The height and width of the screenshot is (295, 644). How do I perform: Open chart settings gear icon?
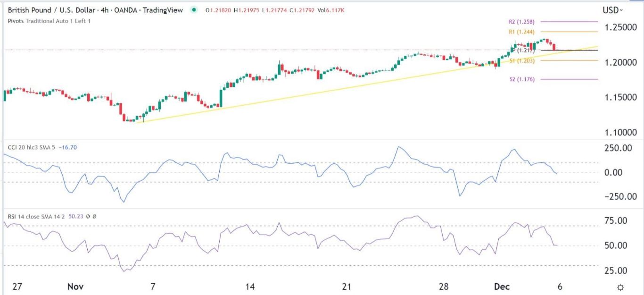click(620, 287)
